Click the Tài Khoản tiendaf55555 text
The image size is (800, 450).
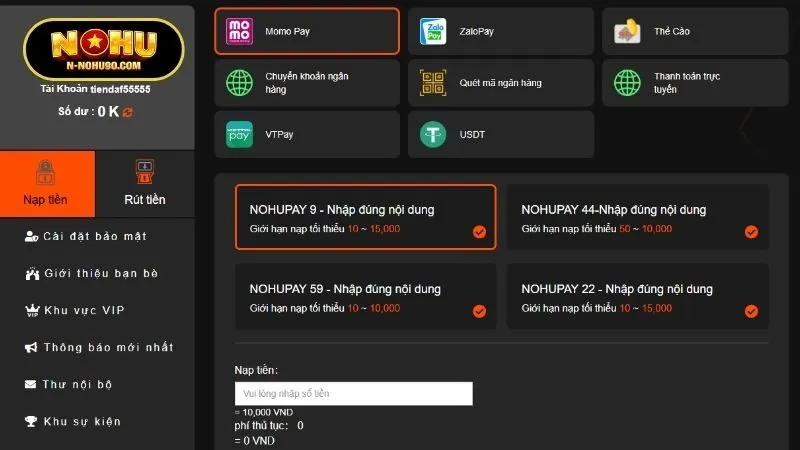95,89
